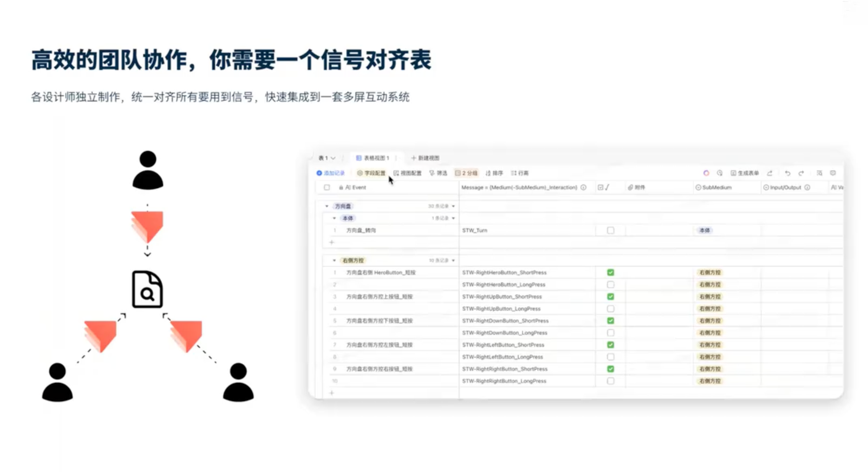Screen dimensions: 868x472
Task: Click the 添加记录 button
Action: [x=330, y=173]
